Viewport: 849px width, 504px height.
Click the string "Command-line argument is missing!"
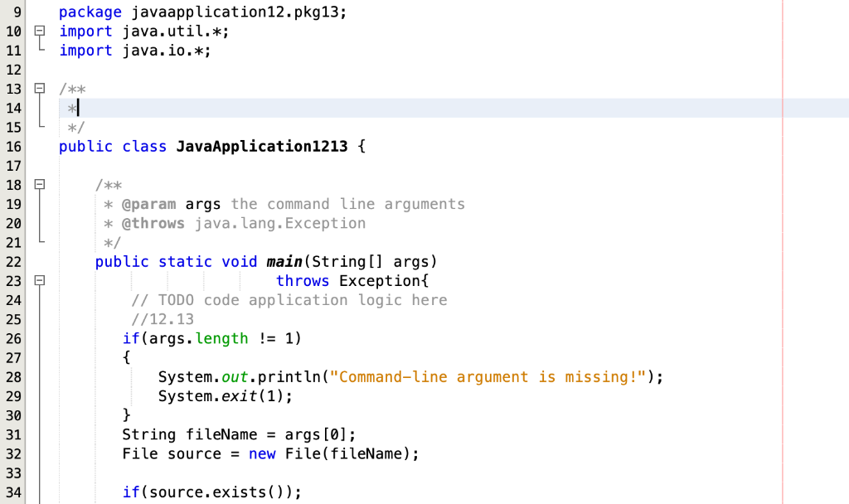pyautogui.click(x=488, y=377)
